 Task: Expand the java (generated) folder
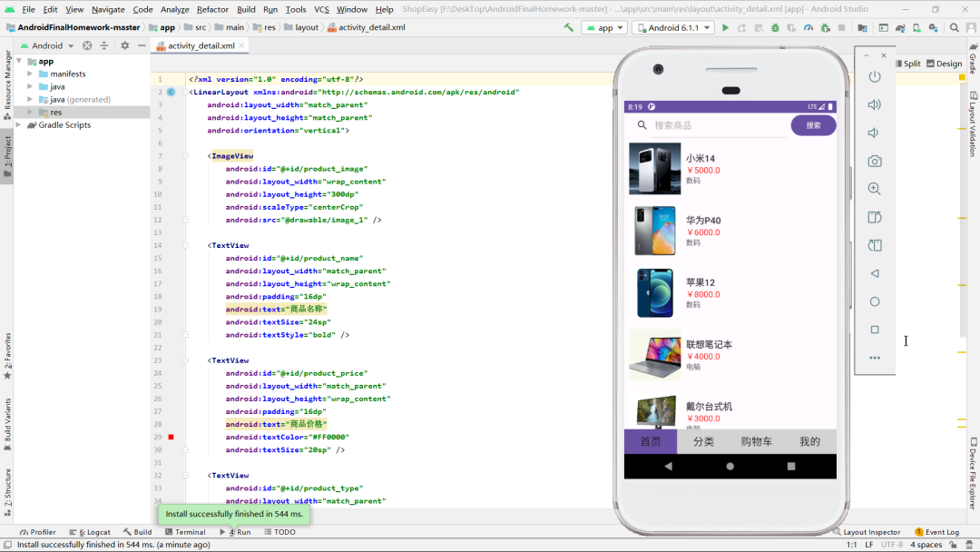[x=30, y=99]
